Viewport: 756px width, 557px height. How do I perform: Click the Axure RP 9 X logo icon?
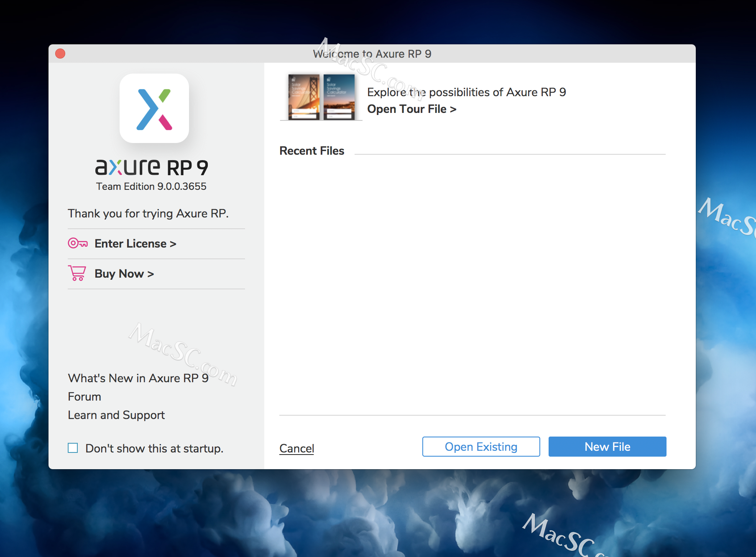point(154,108)
